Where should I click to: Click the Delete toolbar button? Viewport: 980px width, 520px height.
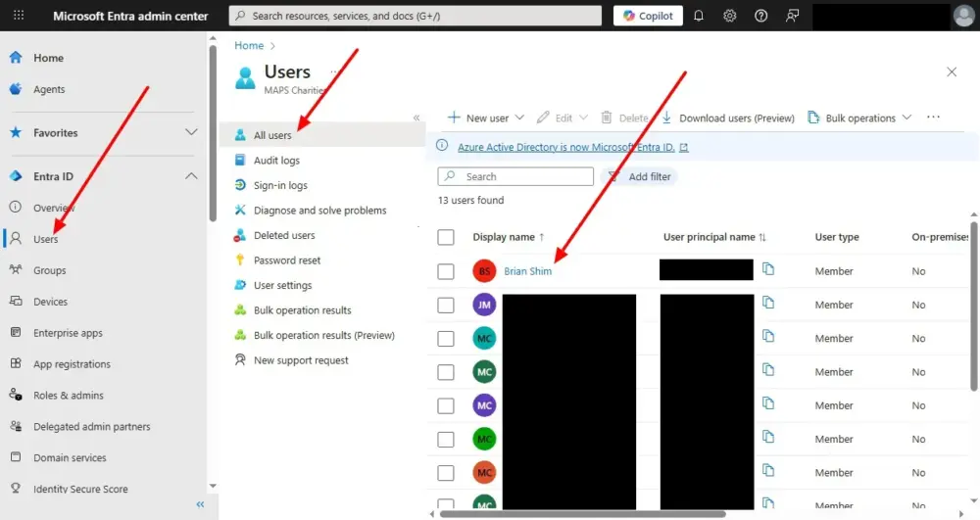tap(624, 118)
